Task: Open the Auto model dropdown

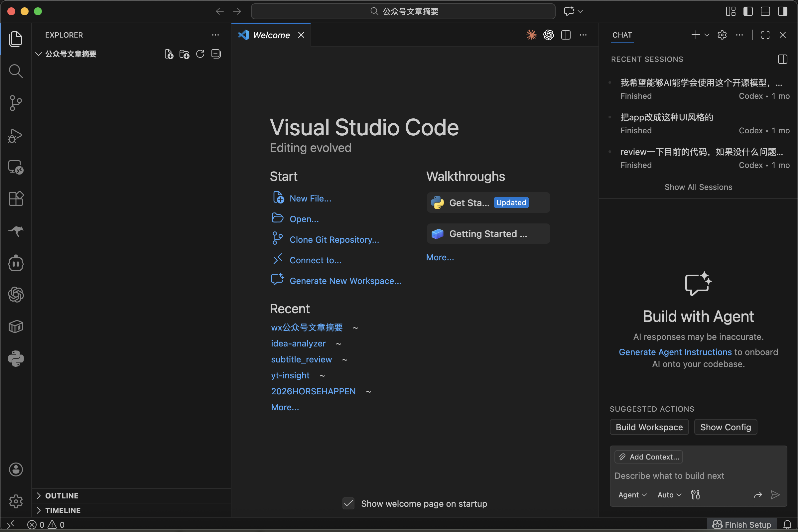Action: tap(669, 495)
